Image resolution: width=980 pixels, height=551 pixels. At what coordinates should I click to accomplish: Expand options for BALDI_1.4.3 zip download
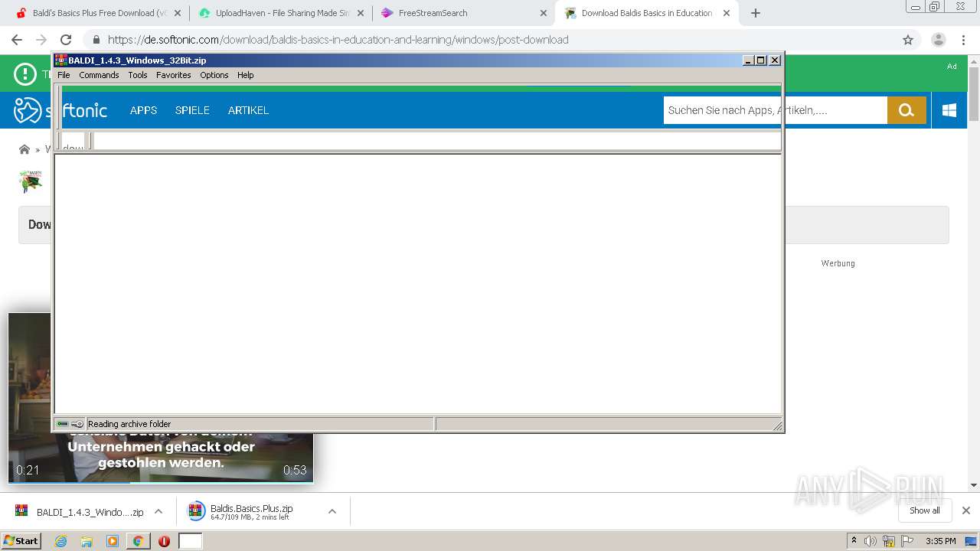[x=158, y=511]
